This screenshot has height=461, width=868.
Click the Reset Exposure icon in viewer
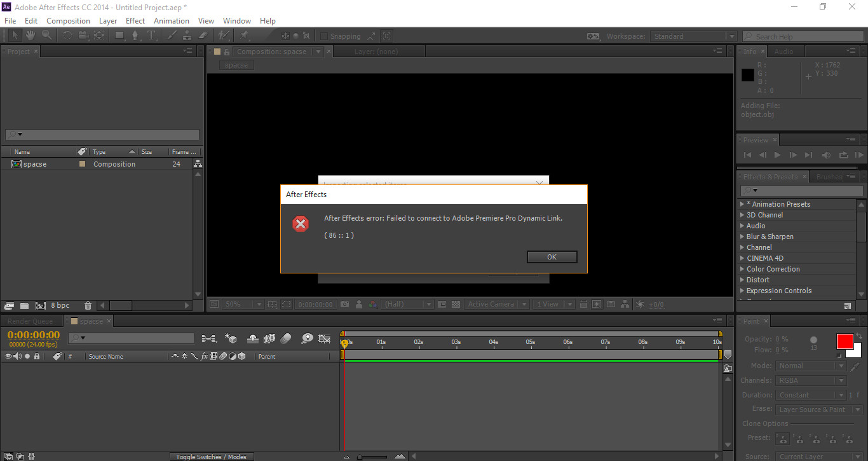pyautogui.click(x=641, y=305)
